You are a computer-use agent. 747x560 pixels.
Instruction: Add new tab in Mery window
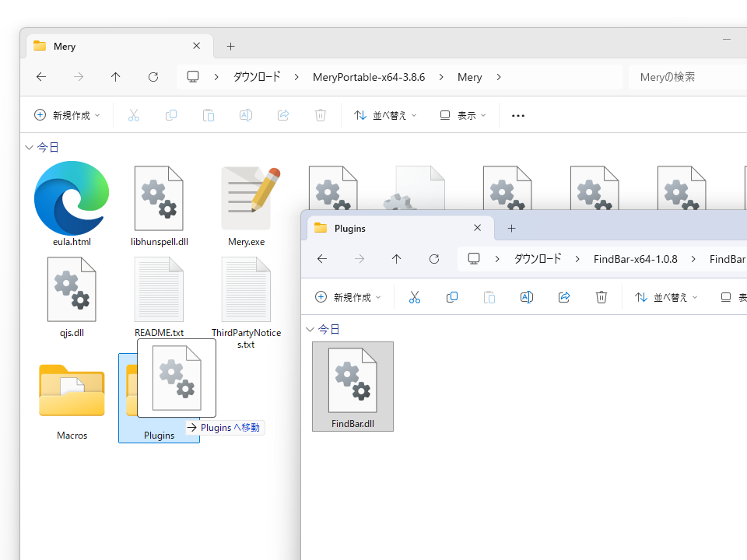[x=230, y=46]
